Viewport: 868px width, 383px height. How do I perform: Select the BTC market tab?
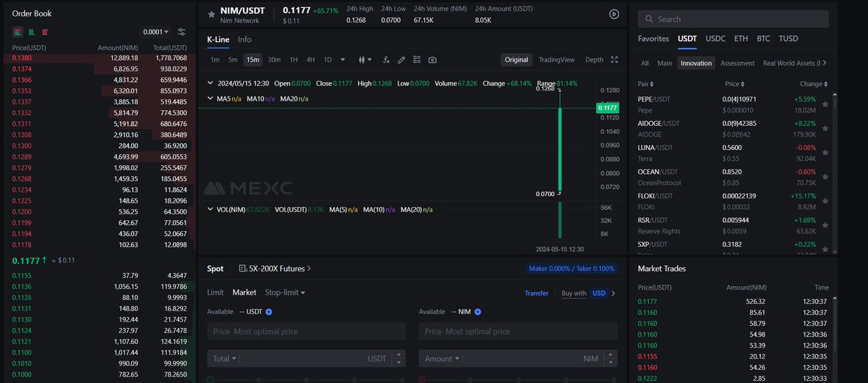[x=763, y=38]
